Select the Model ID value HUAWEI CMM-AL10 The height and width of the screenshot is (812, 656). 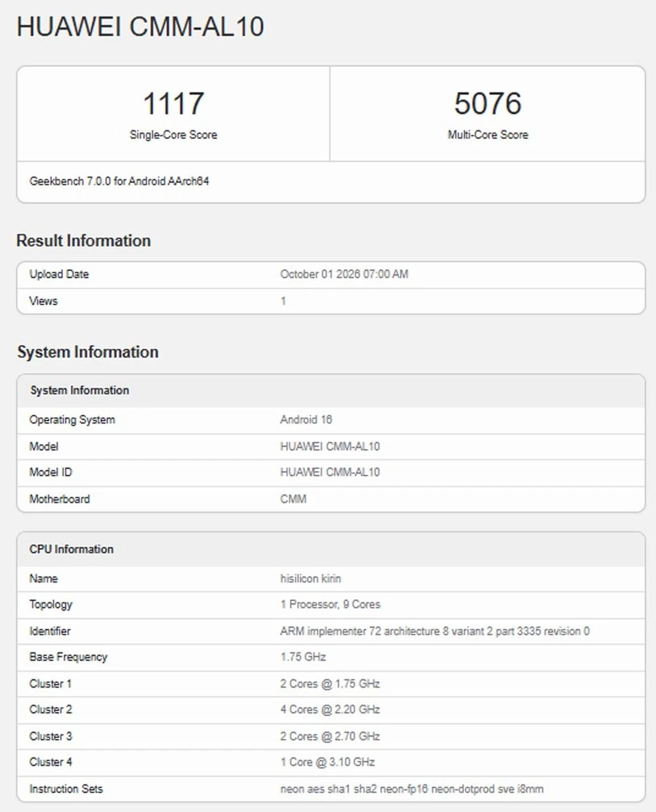tap(330, 472)
